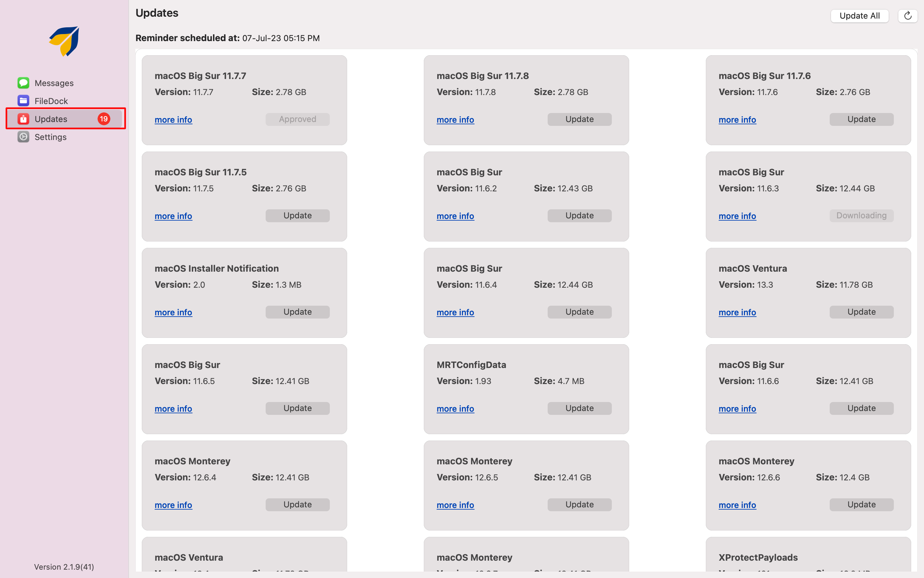
Task: Click the macOS Big Sur 11.7.7 title
Action: pos(201,76)
